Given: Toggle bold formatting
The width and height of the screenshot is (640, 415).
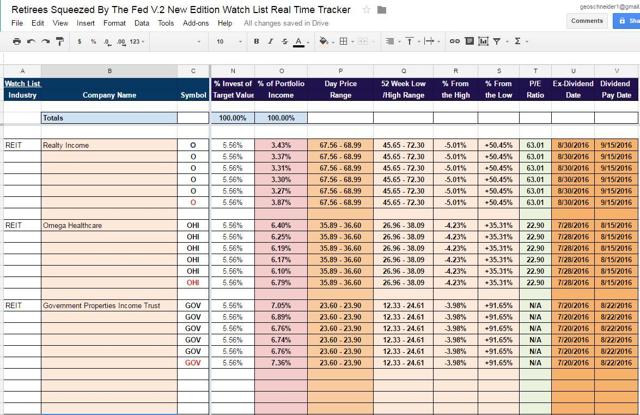Looking at the screenshot, I should click(256, 41).
